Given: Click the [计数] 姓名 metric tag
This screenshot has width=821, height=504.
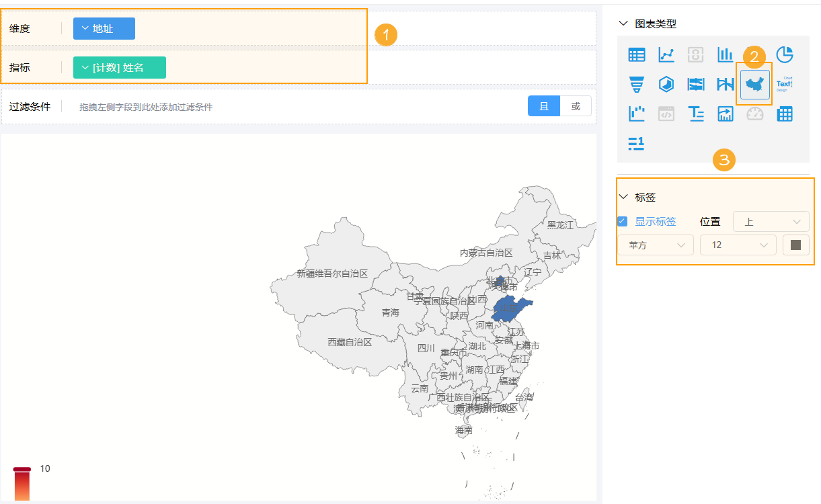Looking at the screenshot, I should (120, 68).
